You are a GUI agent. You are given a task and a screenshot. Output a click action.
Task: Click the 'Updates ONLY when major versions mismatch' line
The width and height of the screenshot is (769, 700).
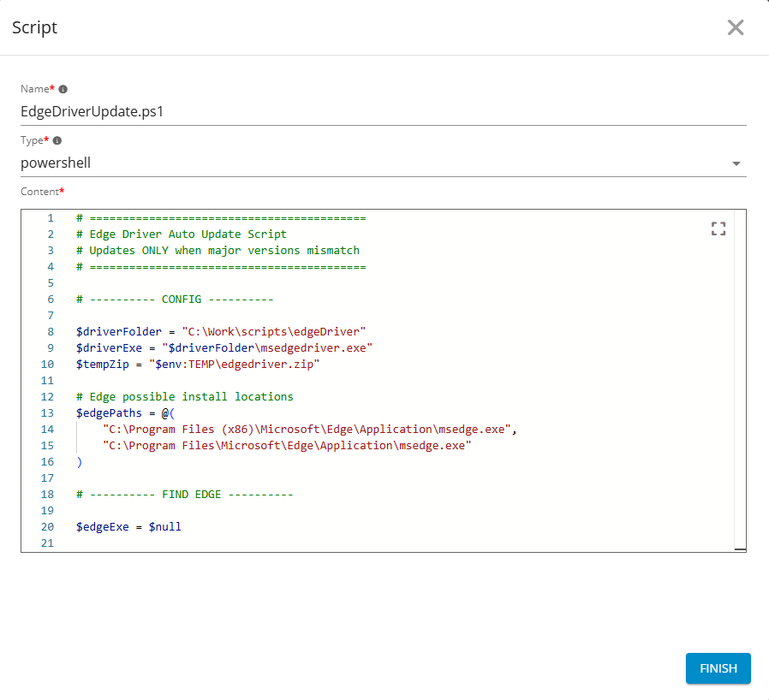pyautogui.click(x=218, y=251)
